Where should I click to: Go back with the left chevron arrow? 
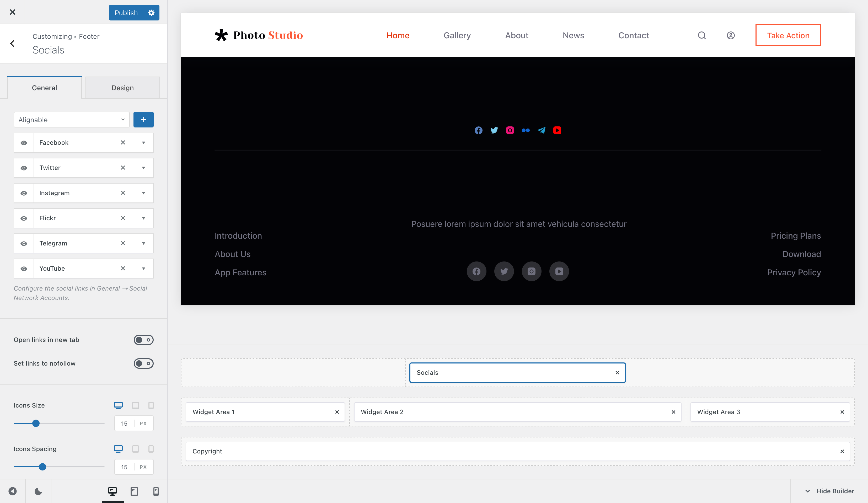pos(12,44)
